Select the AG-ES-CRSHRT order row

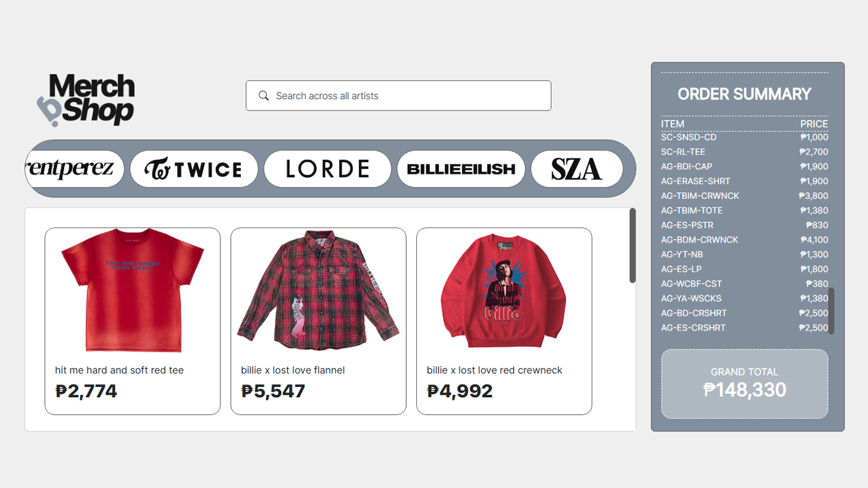click(693, 328)
